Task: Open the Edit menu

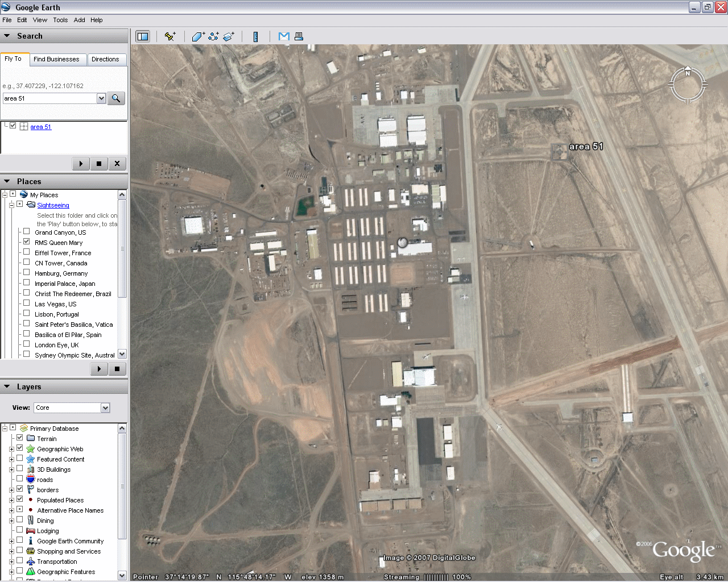Action: [22, 20]
